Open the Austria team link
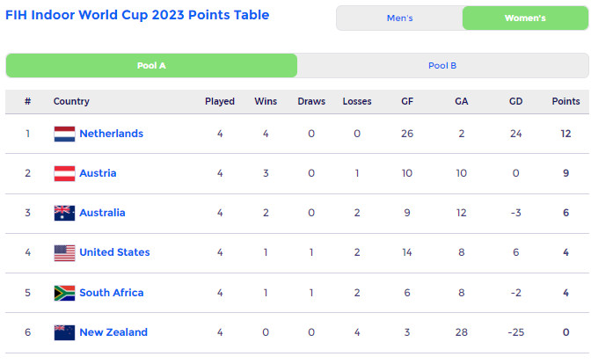 pyautogui.click(x=98, y=173)
